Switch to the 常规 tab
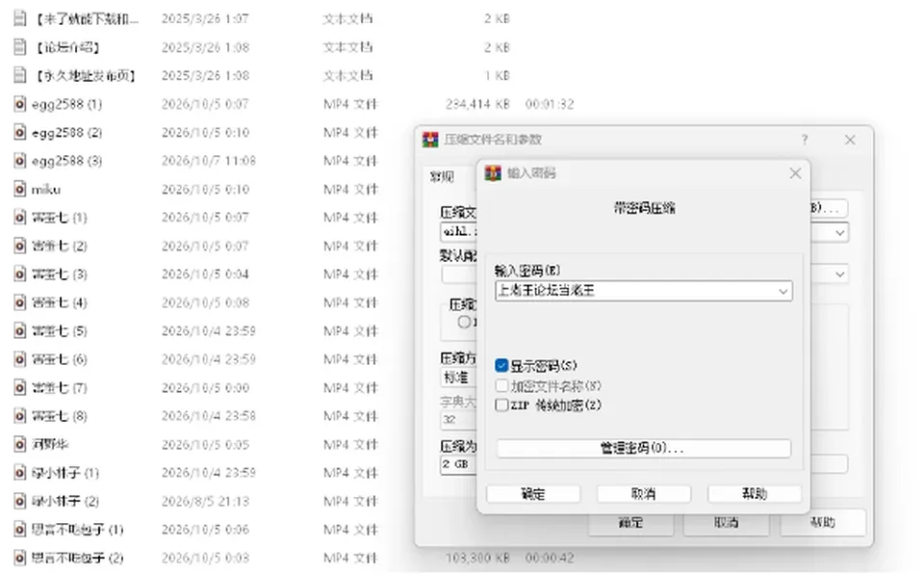The width and height of the screenshot is (924, 574). (442, 177)
